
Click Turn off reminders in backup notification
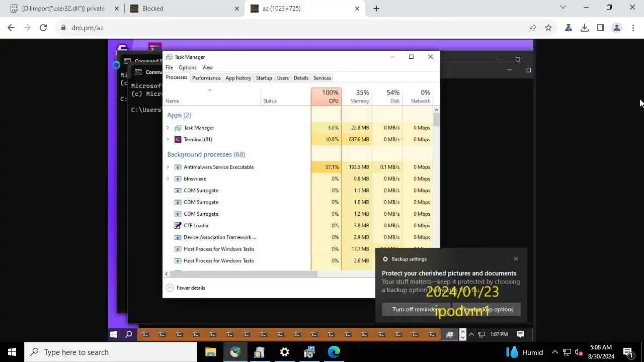pyautogui.click(x=416, y=309)
